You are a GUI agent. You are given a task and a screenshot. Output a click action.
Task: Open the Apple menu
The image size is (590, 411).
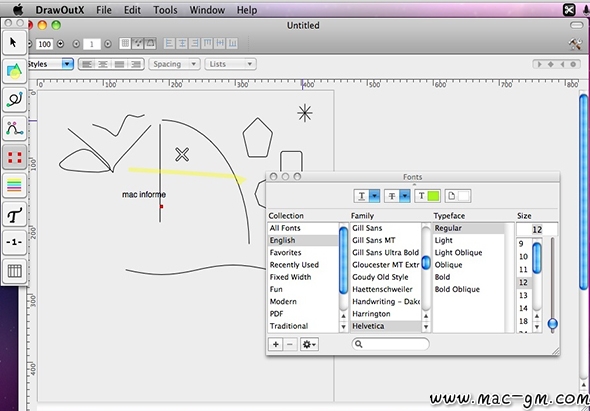[x=18, y=10]
